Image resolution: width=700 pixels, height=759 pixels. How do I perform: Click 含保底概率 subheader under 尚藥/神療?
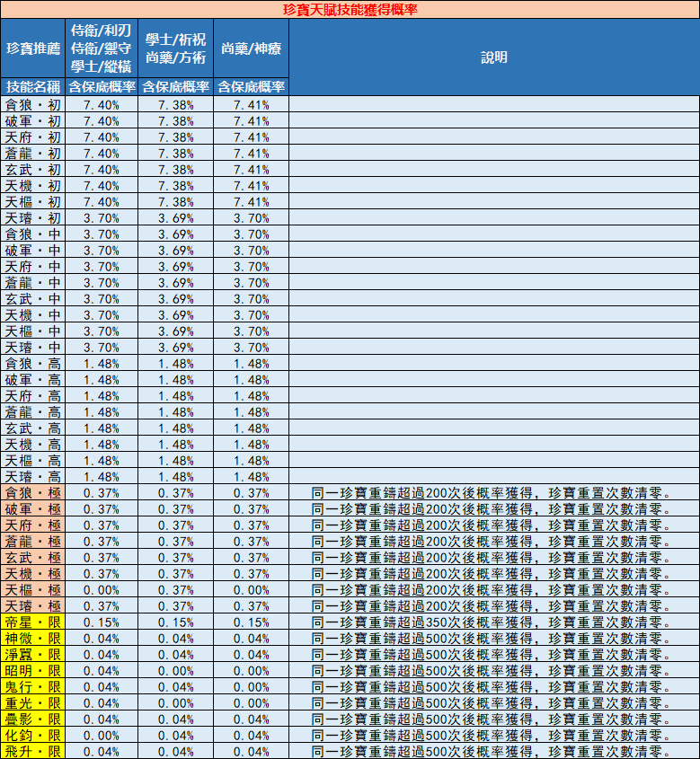(251, 87)
